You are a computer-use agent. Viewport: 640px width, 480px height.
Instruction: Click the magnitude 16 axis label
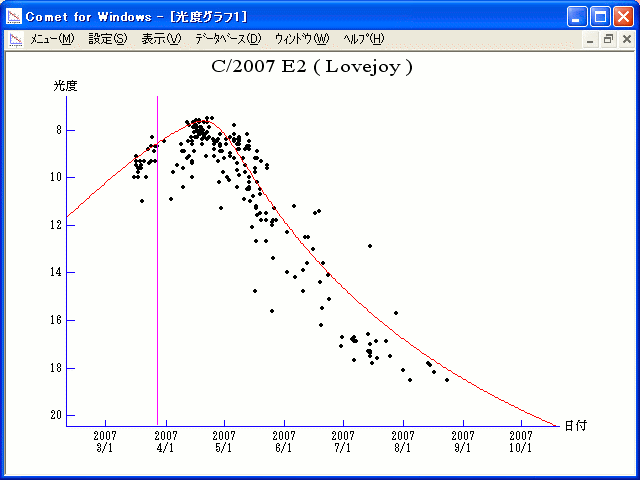coord(56,320)
